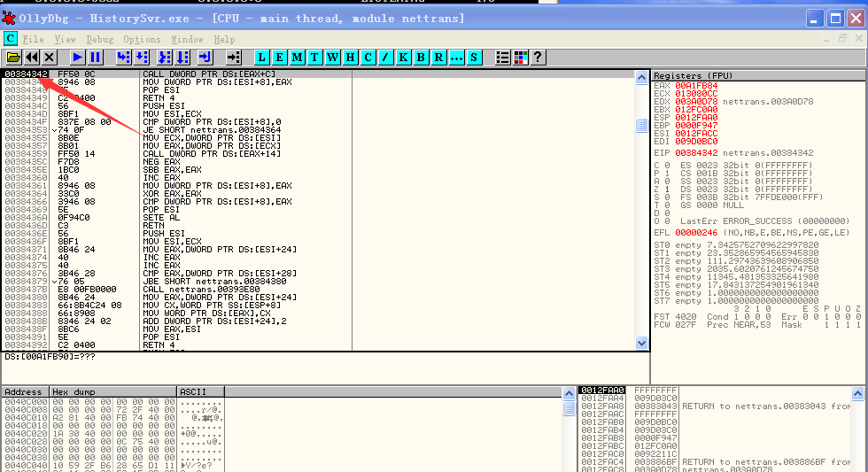Select EAX register value 00A1FB84
The image size is (868, 472).
tap(696, 86)
